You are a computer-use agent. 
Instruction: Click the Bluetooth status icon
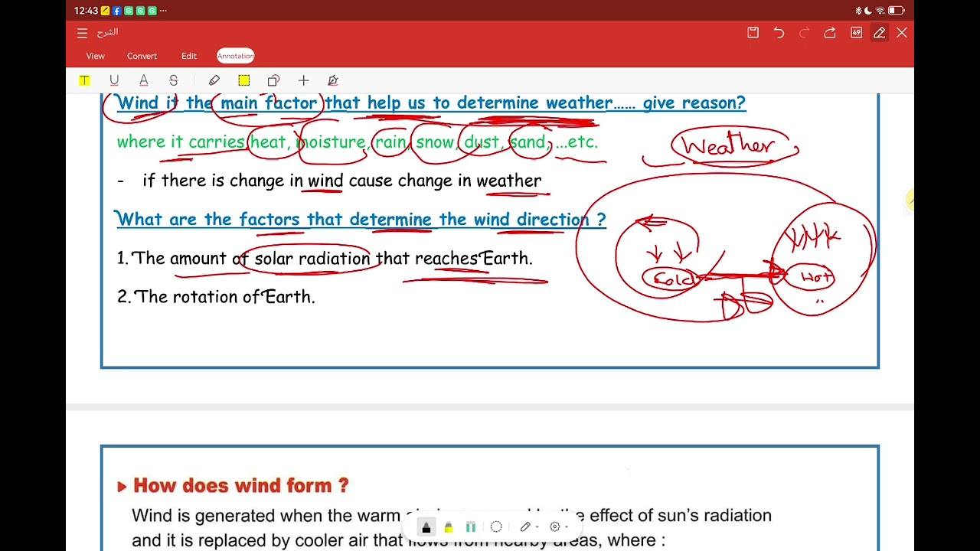pos(858,11)
